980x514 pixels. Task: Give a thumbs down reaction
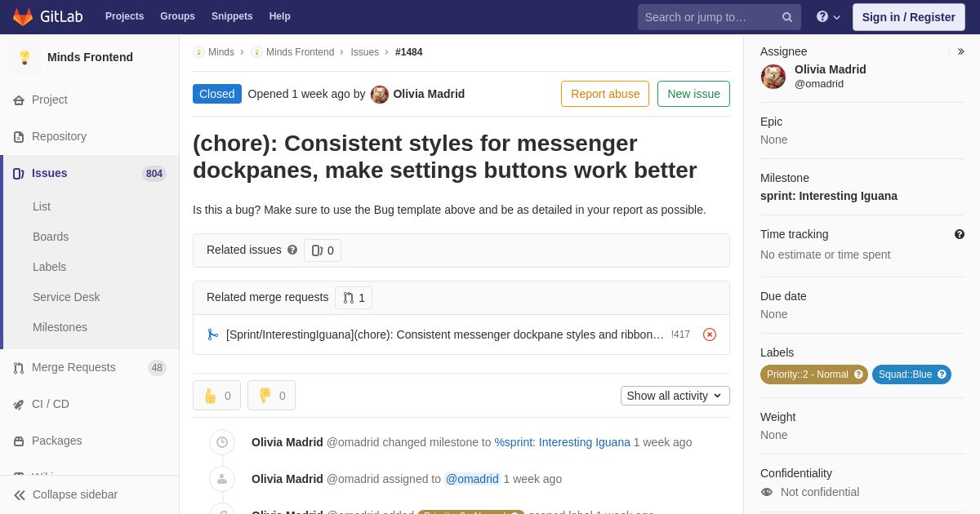[271, 396]
